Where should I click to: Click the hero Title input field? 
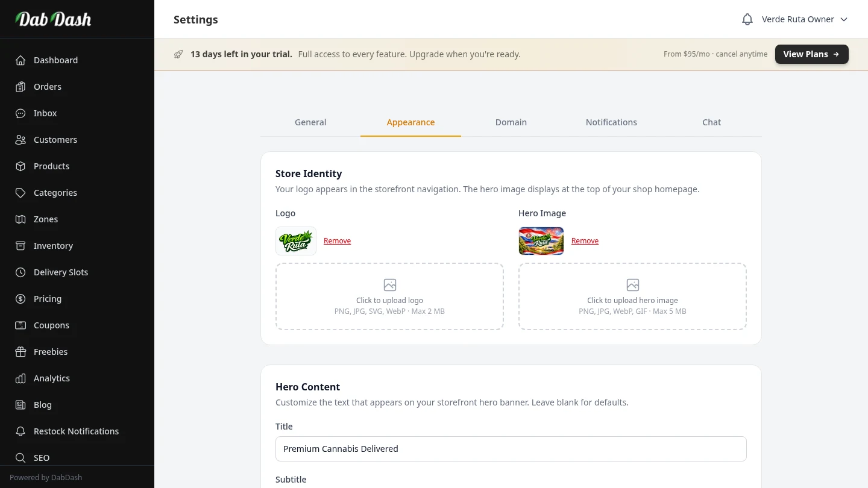click(x=511, y=449)
